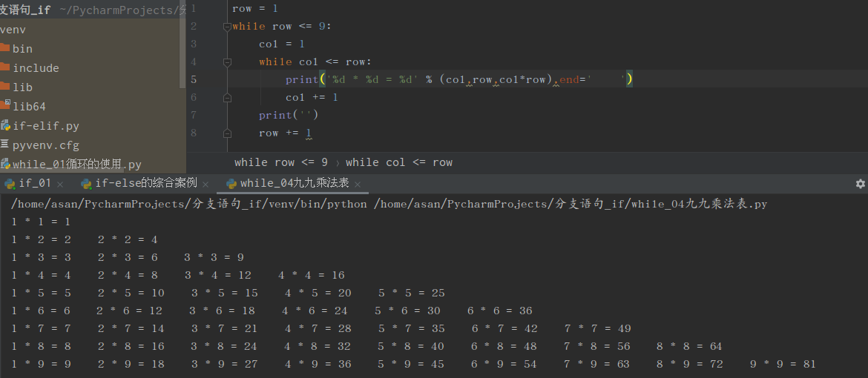Select 'while row <= 9' breadcrumb

[281, 163]
